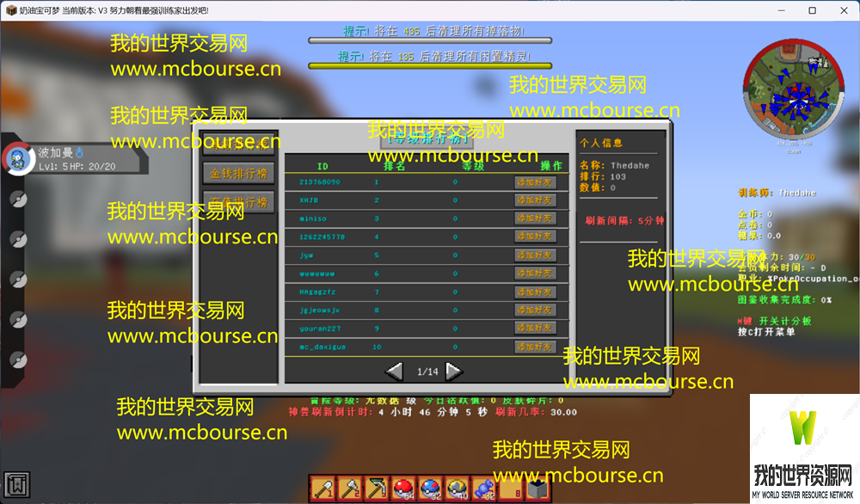Click the H键 开关计分板 hint text

coord(774,321)
